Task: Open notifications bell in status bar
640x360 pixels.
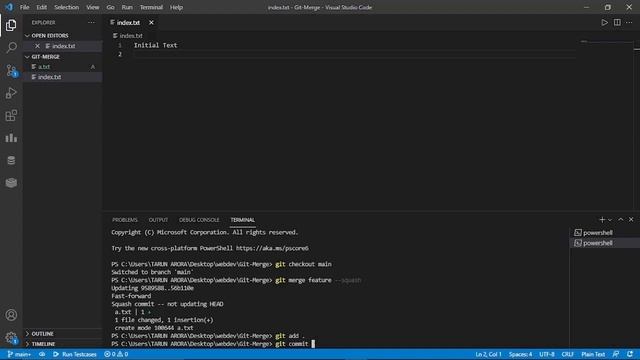Action: click(x=630, y=354)
